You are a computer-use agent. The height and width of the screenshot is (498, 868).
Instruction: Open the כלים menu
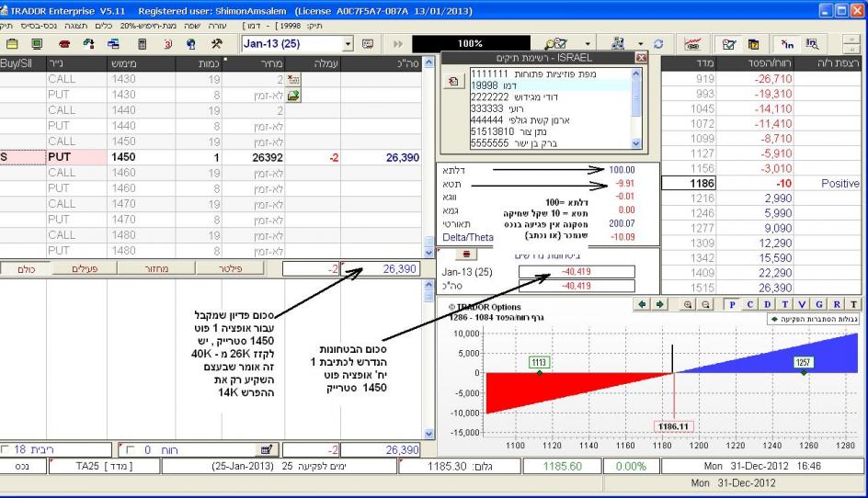click(x=104, y=26)
